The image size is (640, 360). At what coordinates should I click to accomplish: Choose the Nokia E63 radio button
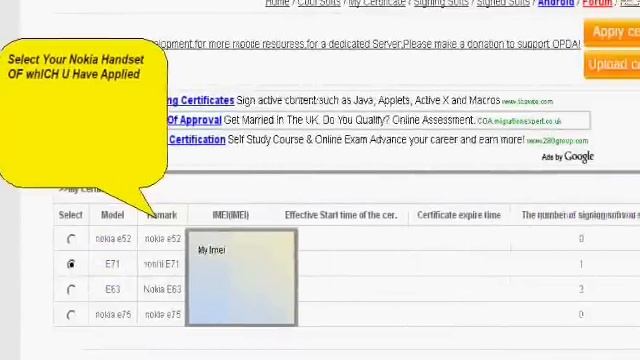[x=71, y=289]
